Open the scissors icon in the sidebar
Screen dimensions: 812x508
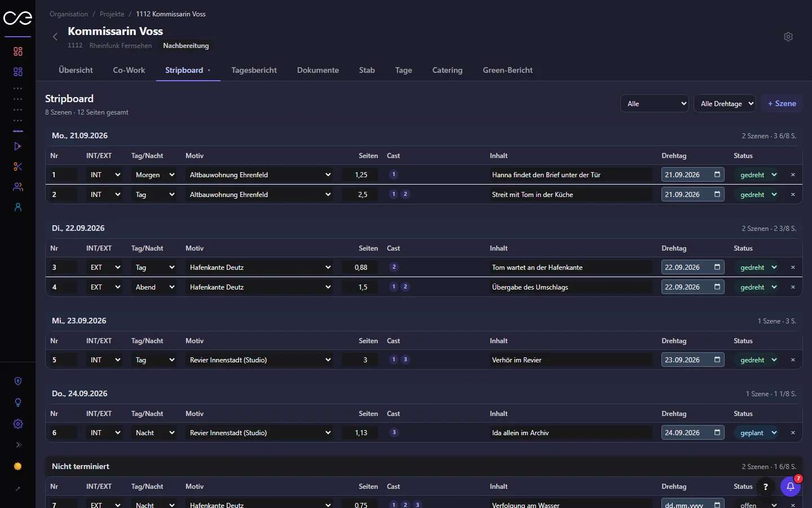coord(18,167)
